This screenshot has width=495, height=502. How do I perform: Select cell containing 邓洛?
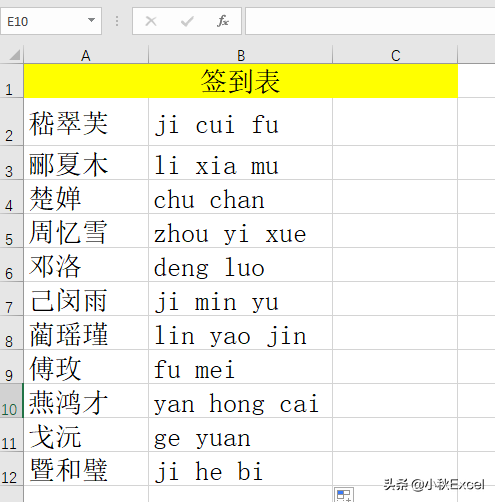(86, 265)
